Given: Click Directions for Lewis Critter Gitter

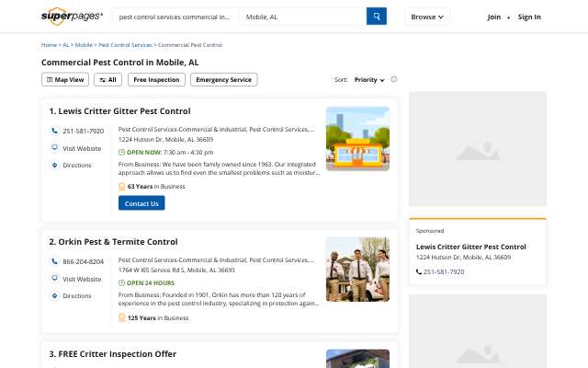Looking at the screenshot, I should 77,166.
